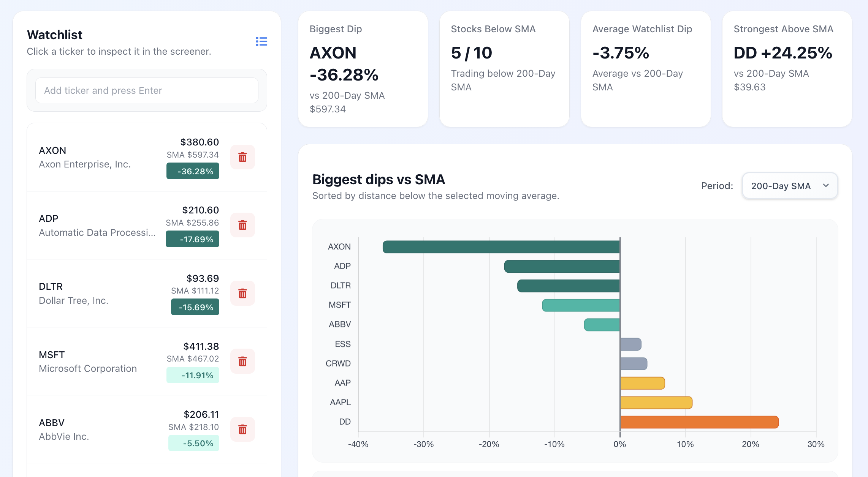This screenshot has width=868, height=477.
Task: Delete AXON from the watchlist
Action: [242, 157]
